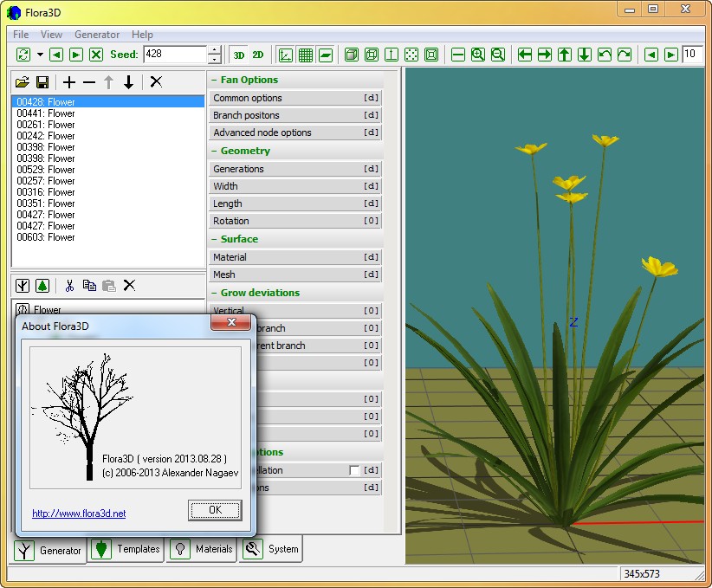Viewport: 712px width, 588px height.
Task: Switch to 2D view mode
Action: (x=258, y=55)
